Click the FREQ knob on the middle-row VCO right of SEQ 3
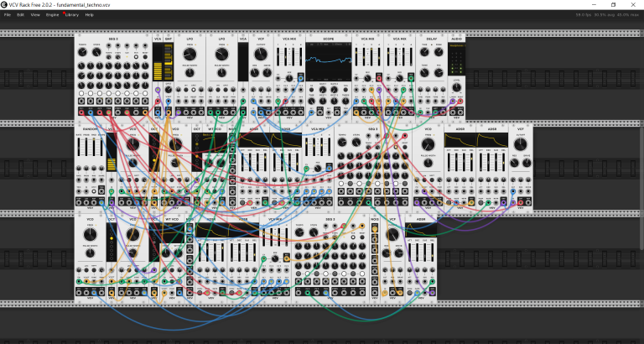 click(428, 144)
